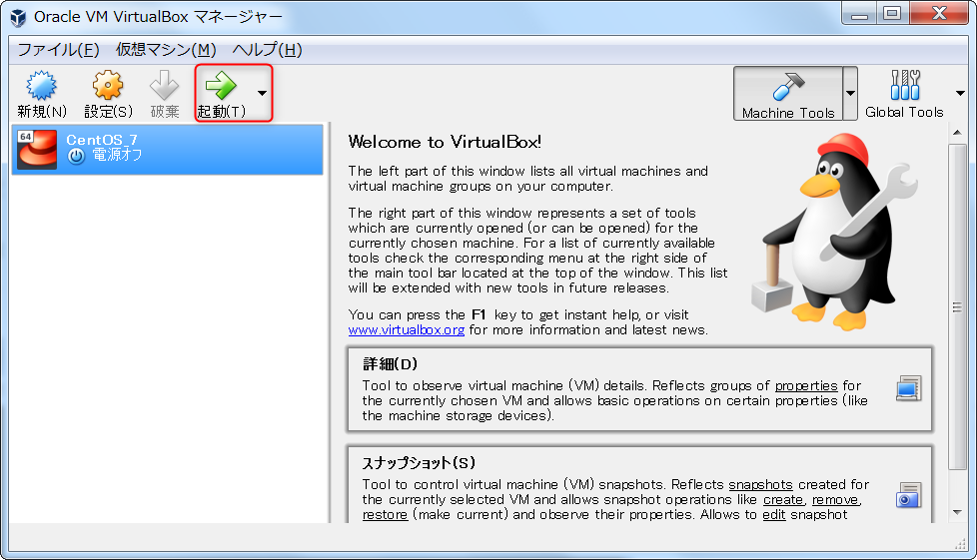Click the 新規(N) new VM icon

coord(42,86)
